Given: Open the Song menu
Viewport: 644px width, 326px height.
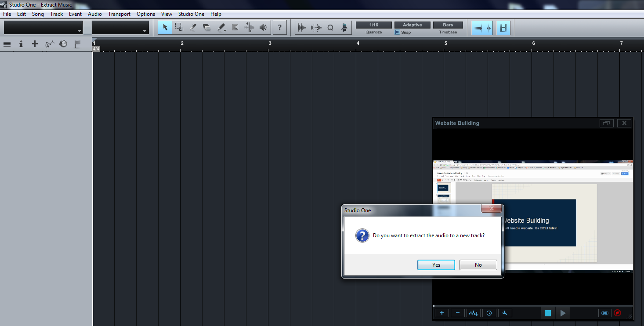Looking at the screenshot, I should pyautogui.click(x=38, y=14).
